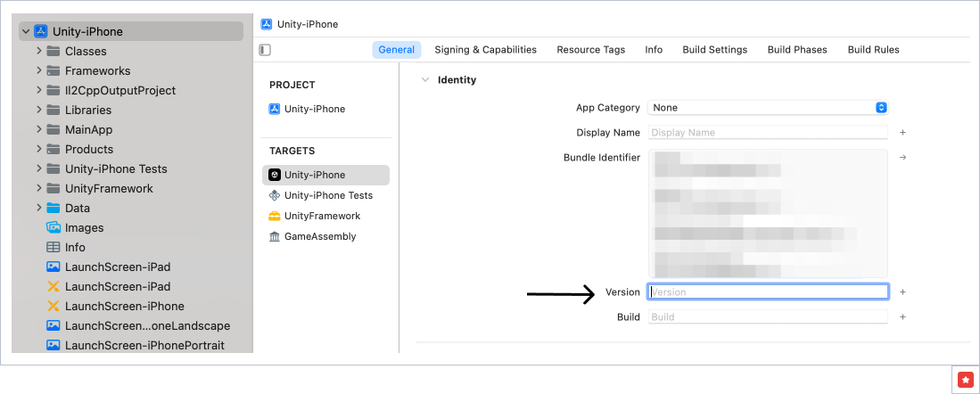Click the plus button next to Display Name
Image resolution: width=980 pixels, height=394 pixels.
[902, 132]
